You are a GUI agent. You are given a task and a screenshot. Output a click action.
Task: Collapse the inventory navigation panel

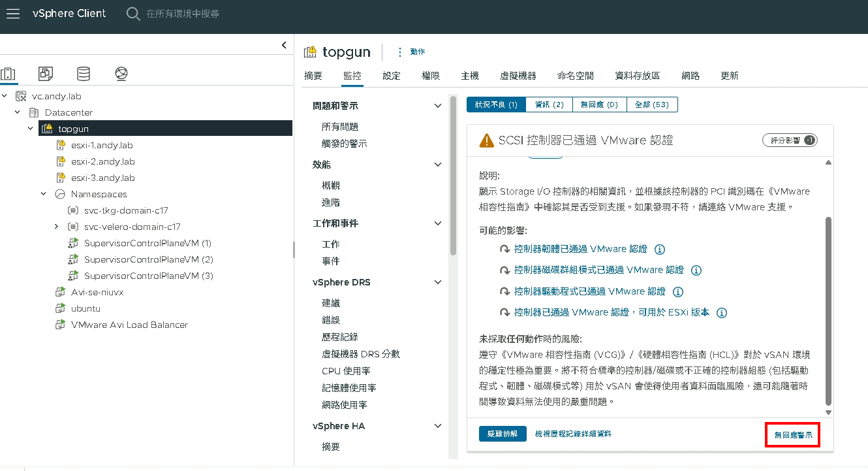284,45
